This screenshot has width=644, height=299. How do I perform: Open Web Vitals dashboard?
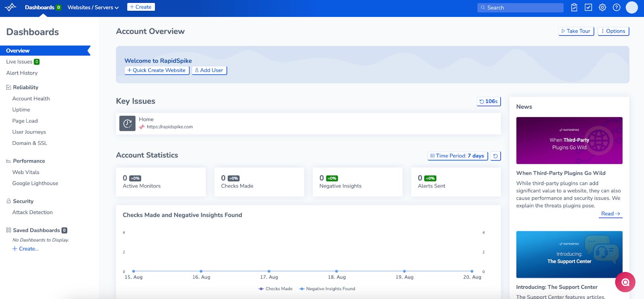(26, 172)
